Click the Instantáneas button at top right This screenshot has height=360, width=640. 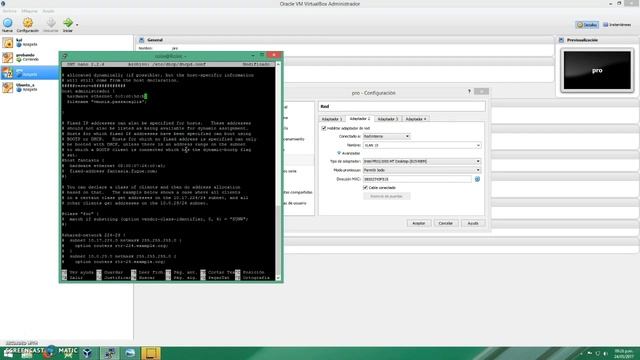617,25
